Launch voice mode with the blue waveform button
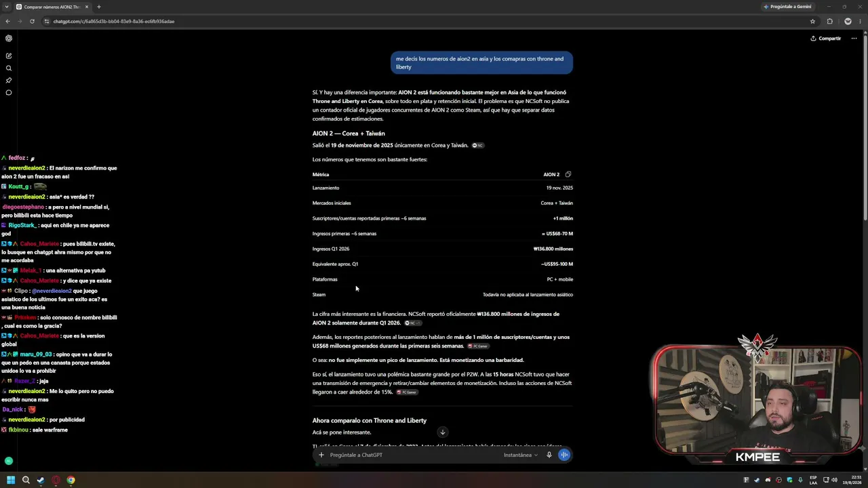Viewport: 868px width, 488px height. [x=564, y=455]
